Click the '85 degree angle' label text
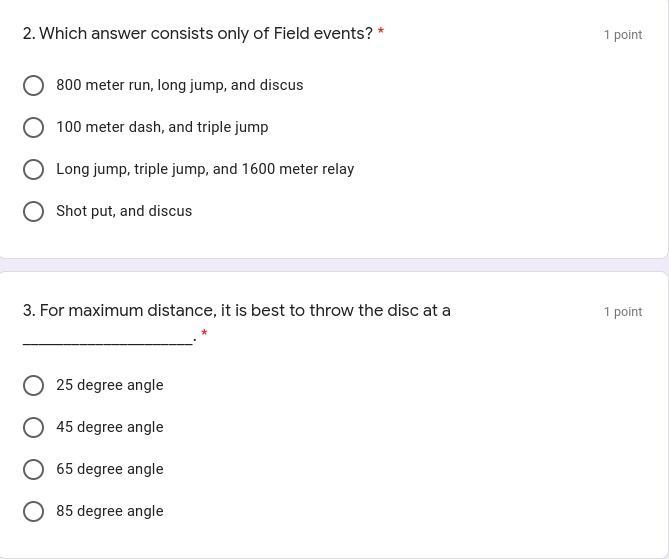669x559 pixels. [x=110, y=511]
